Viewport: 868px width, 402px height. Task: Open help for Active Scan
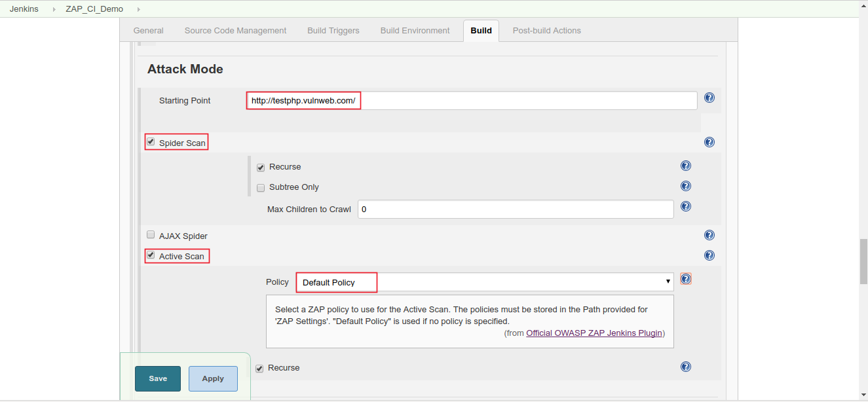(x=709, y=255)
